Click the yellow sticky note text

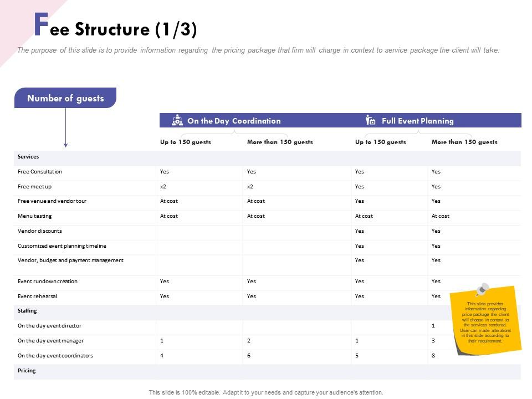point(485,323)
